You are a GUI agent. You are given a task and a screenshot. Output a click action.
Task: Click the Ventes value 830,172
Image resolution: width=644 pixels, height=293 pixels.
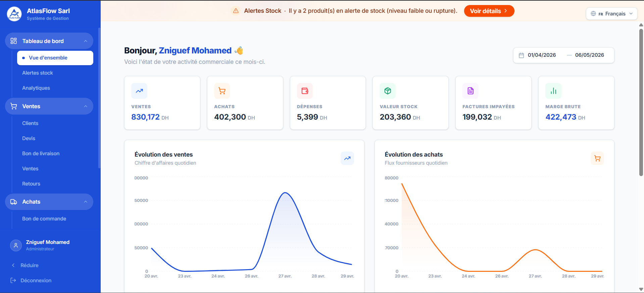pyautogui.click(x=145, y=117)
